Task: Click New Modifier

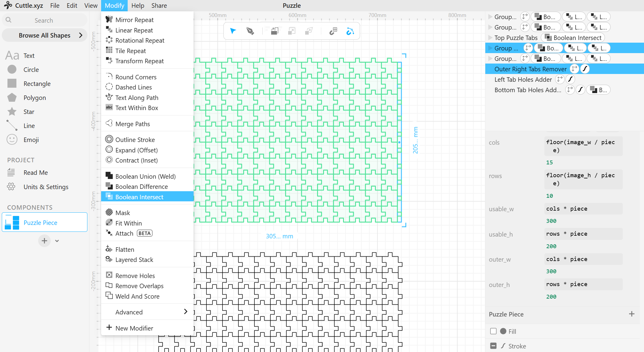Action: (148, 328)
